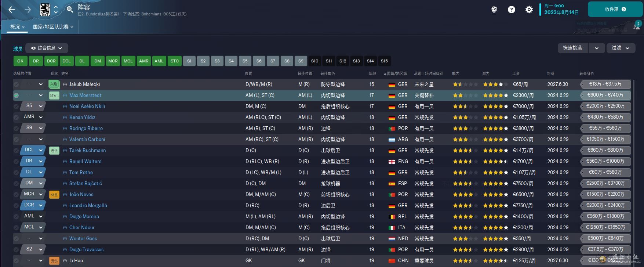Open the help question mark icon

click(511, 10)
